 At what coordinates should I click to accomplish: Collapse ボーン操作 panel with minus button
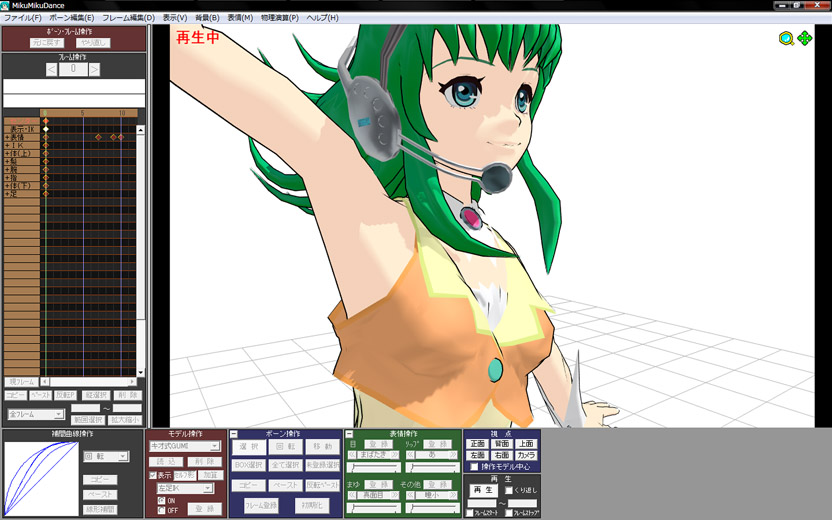click(x=234, y=434)
